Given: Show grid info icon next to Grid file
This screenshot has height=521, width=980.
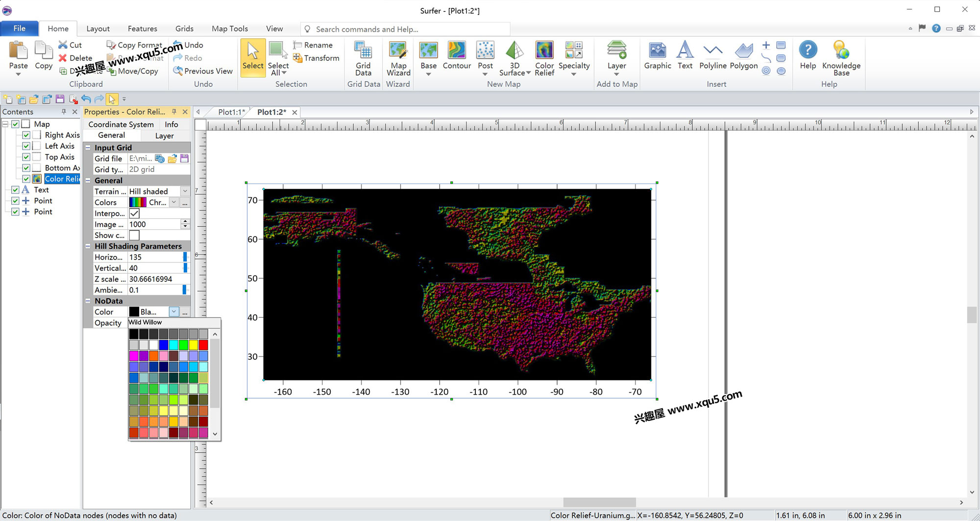Looking at the screenshot, I should pos(160,159).
